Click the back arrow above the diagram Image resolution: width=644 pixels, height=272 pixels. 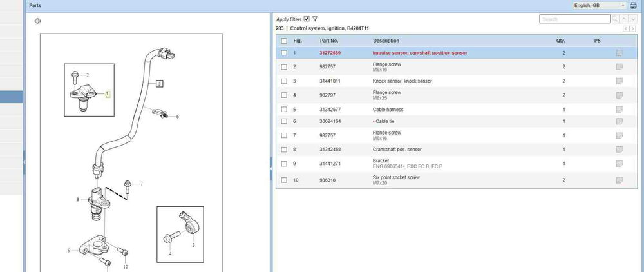(37, 21)
